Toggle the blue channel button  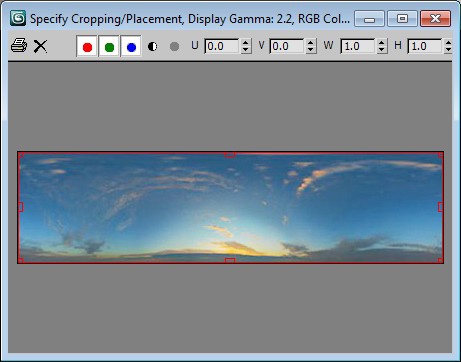click(x=131, y=46)
